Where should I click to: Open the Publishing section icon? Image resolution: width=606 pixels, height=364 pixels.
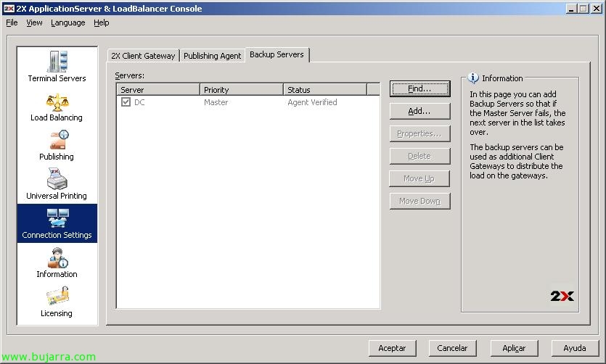tap(59, 140)
